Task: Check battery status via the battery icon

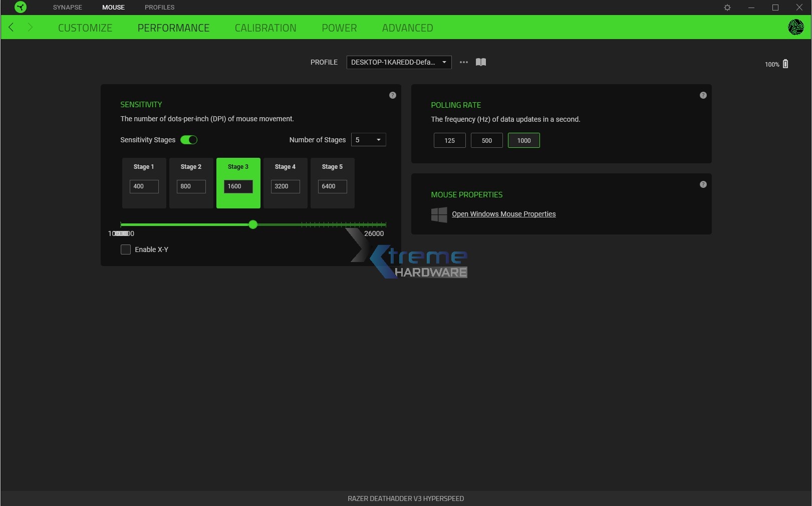Action: 785,64
